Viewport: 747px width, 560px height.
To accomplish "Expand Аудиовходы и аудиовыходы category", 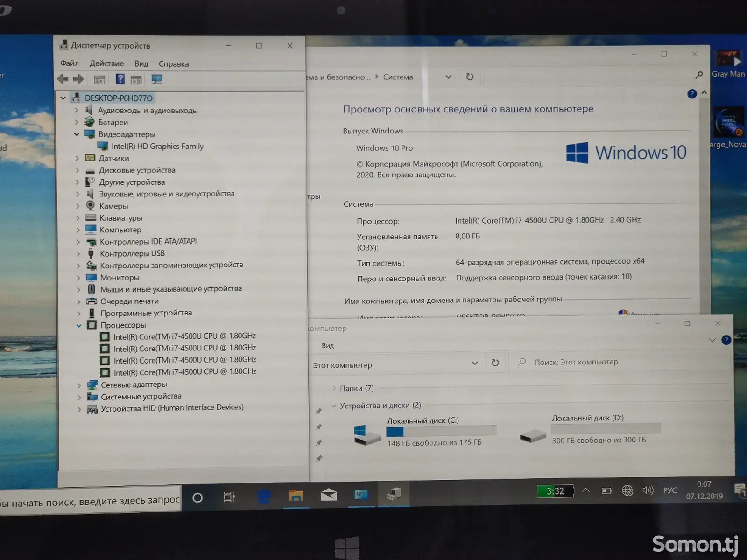I will coord(77,110).
